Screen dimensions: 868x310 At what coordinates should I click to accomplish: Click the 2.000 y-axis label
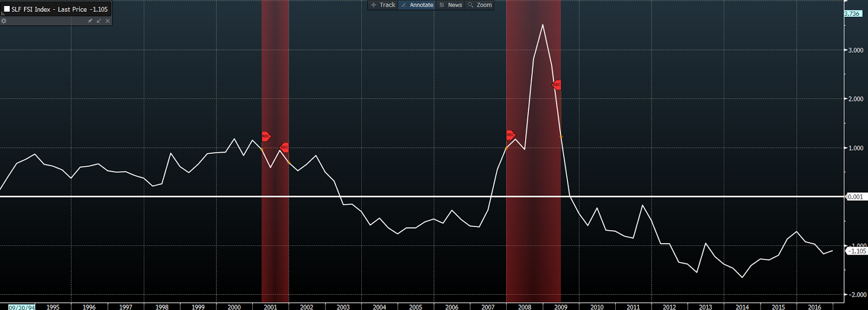pos(856,99)
